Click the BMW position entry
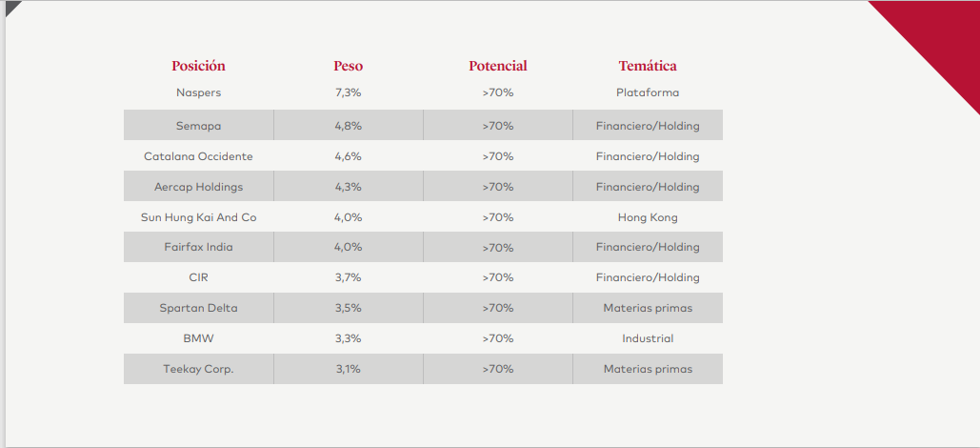Screen dimensions: 980x448 (x=199, y=338)
